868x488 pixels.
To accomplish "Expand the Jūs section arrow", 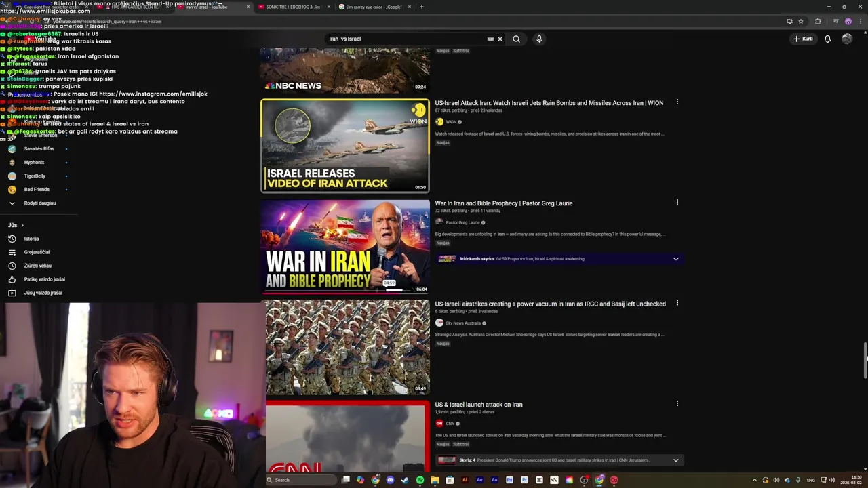I will [x=22, y=225].
